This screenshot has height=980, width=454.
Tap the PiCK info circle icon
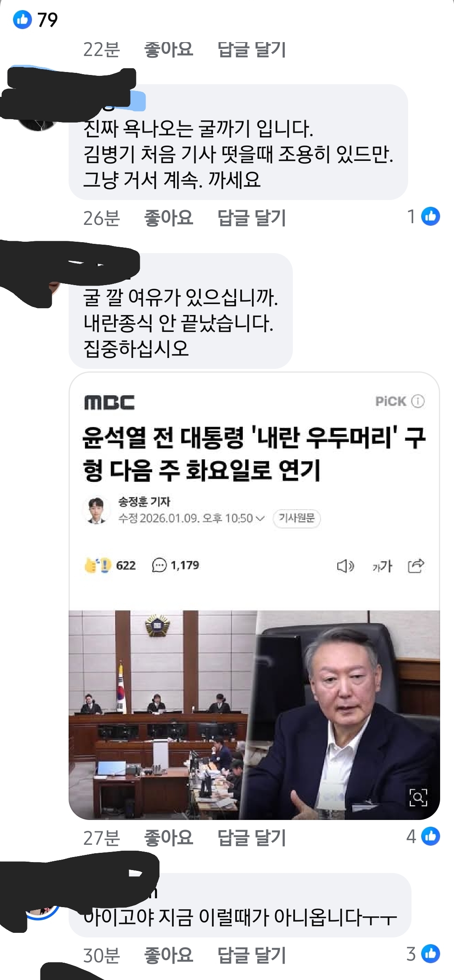click(418, 401)
